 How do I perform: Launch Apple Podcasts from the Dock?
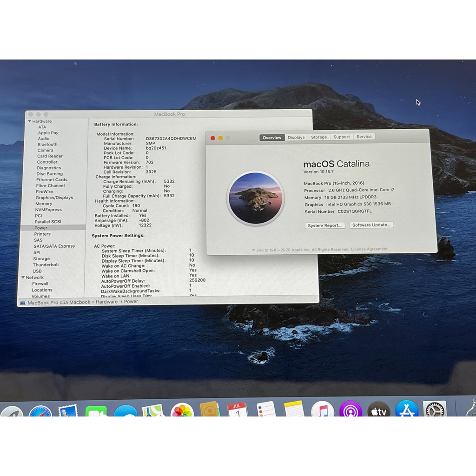point(351,411)
